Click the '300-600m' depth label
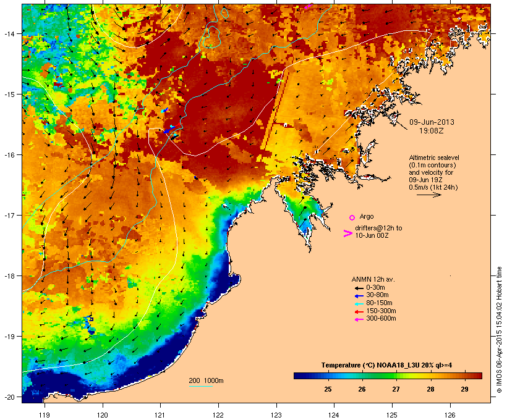Image resolution: width=507 pixels, height=420 pixels. point(381,319)
